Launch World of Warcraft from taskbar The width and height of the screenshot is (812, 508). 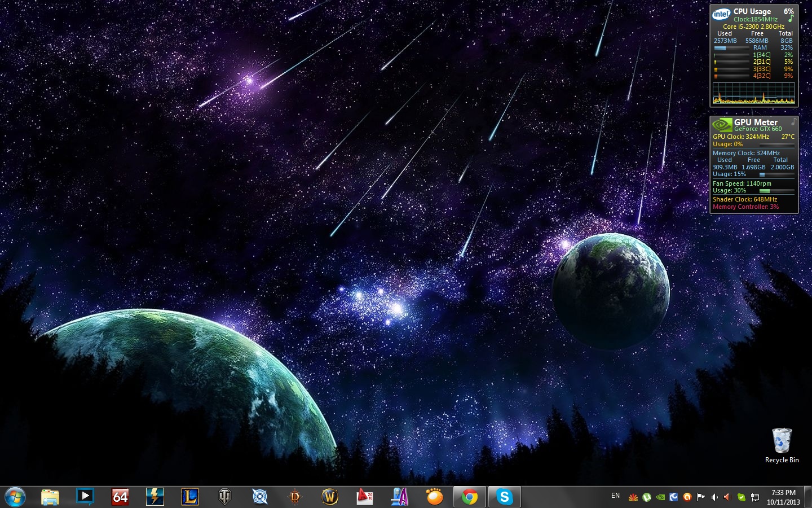pos(330,497)
